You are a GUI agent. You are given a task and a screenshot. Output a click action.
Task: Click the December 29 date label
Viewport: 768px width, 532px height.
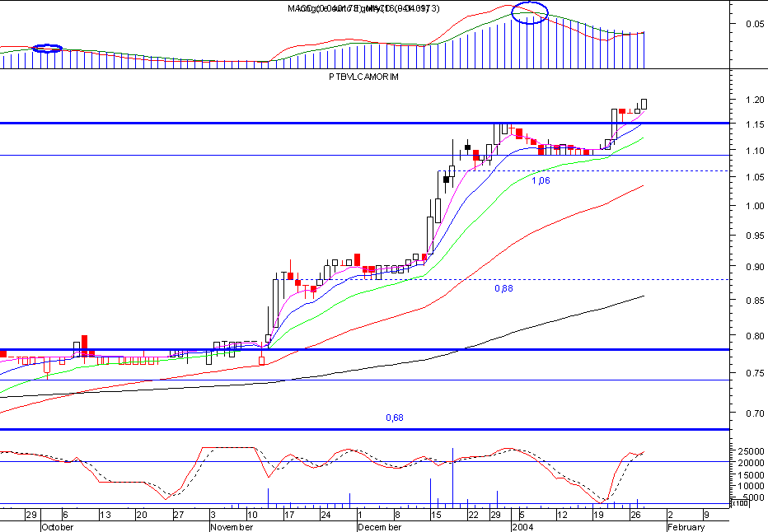496,515
